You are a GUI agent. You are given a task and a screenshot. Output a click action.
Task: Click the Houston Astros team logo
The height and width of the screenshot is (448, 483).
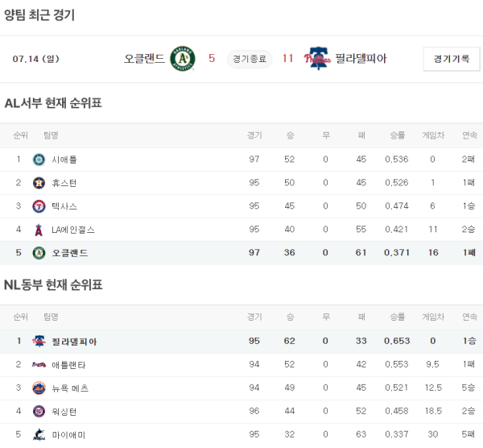39,183
